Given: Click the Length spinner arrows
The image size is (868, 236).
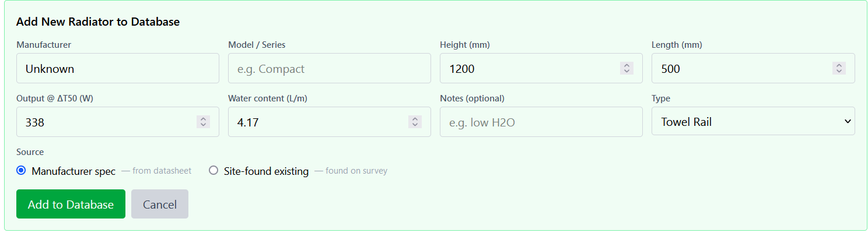Looking at the screenshot, I should pyautogui.click(x=839, y=69).
